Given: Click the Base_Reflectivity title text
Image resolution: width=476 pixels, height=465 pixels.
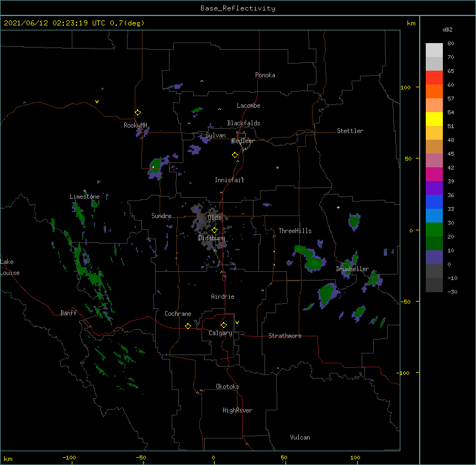Looking at the screenshot, I should pos(237,8).
